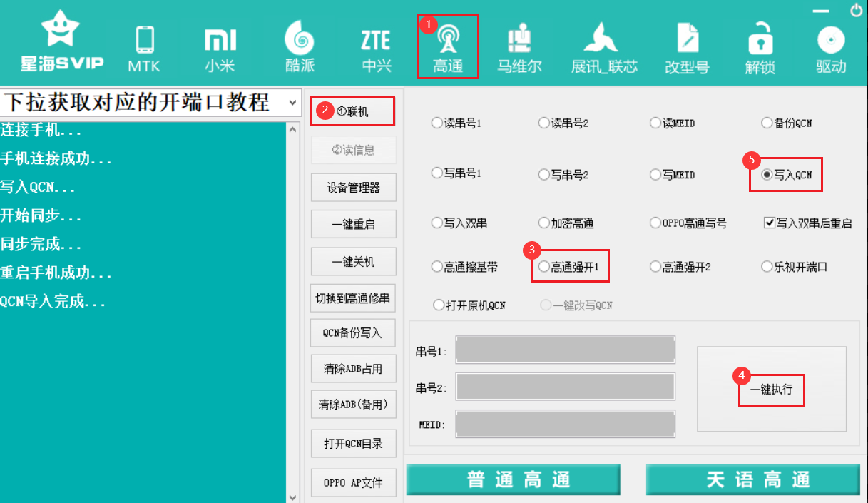Screen dimensions: 868x503
Task: Minimize the window via dash icon
Action: pyautogui.click(x=822, y=10)
